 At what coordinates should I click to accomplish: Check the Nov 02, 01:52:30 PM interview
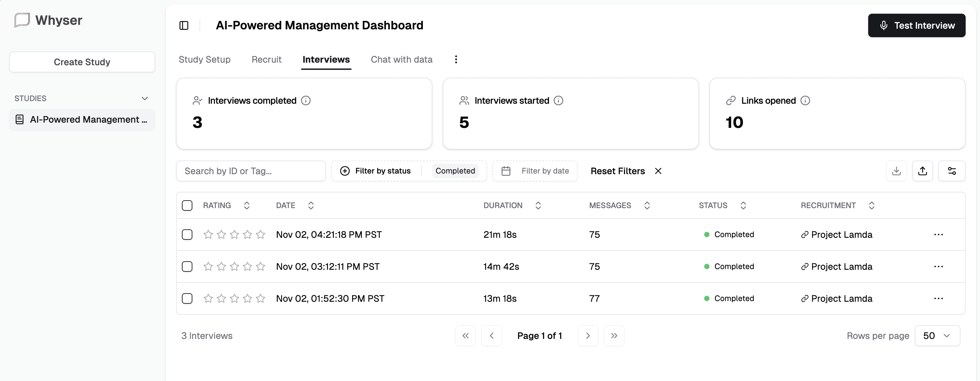[187, 298]
